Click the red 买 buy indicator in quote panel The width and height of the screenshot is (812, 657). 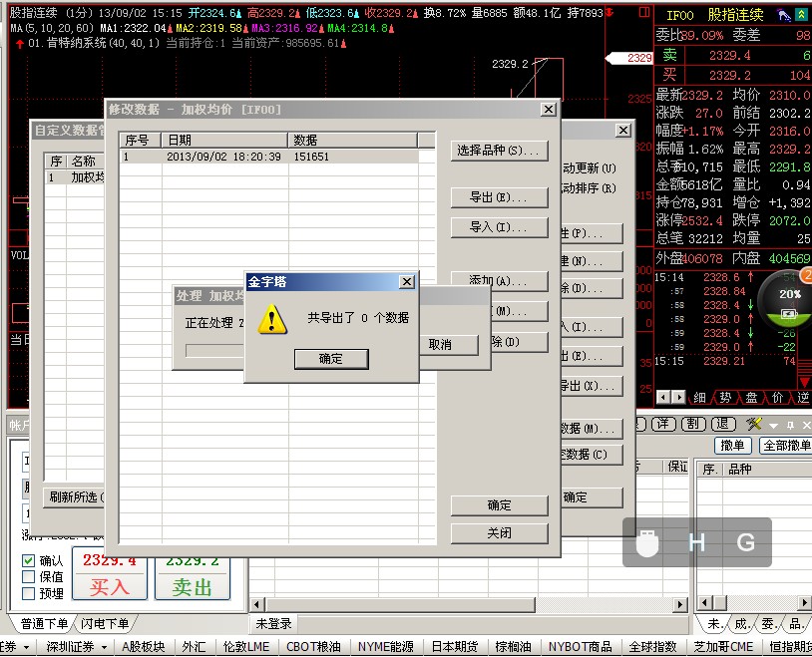point(670,75)
